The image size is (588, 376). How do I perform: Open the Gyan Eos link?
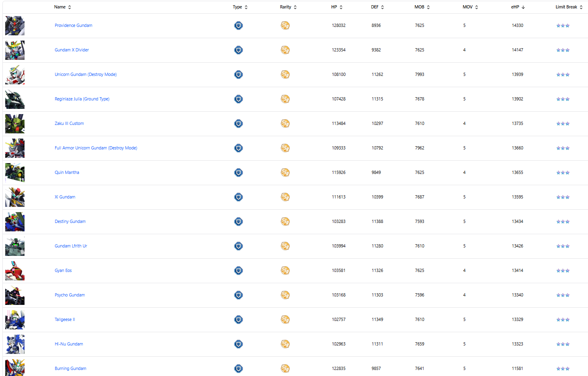(63, 270)
